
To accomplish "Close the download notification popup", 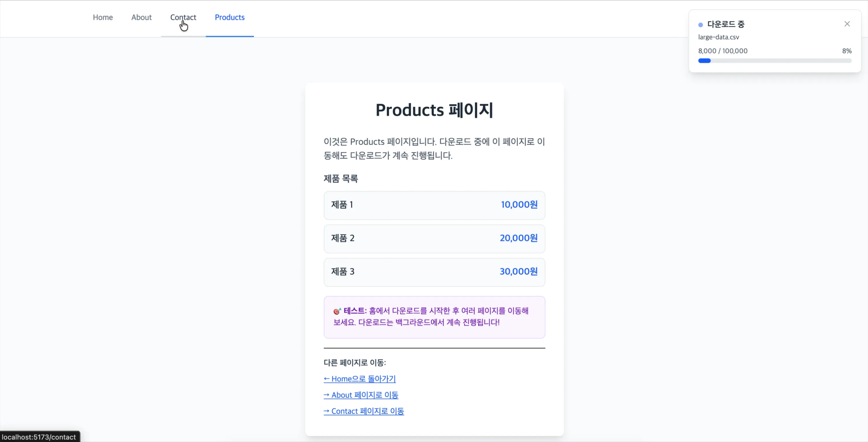I will [x=847, y=24].
